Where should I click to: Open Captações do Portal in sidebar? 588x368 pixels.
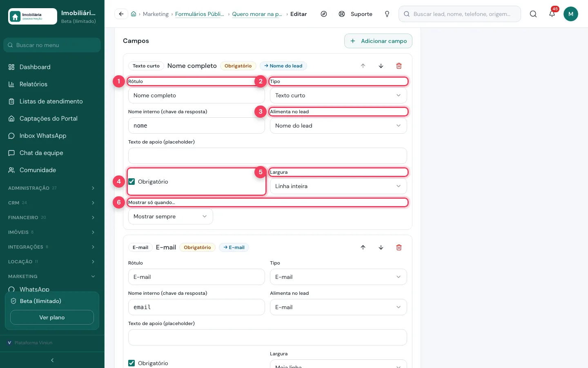[x=52, y=119]
